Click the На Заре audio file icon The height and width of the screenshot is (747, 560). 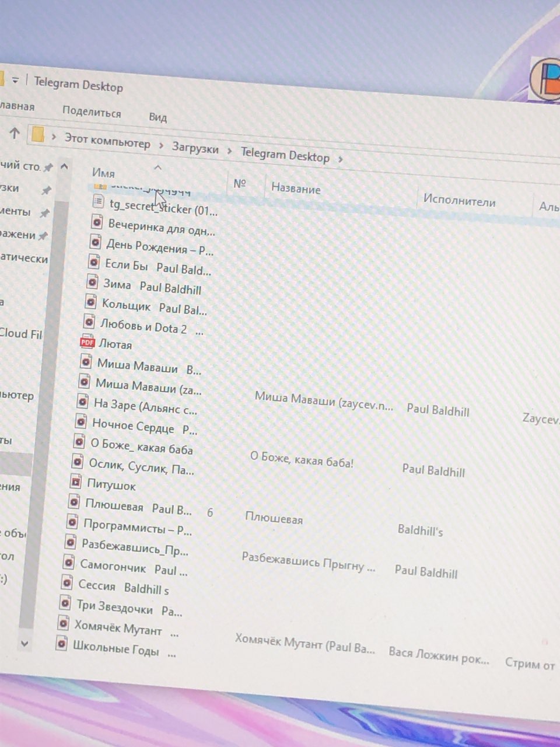(83, 402)
